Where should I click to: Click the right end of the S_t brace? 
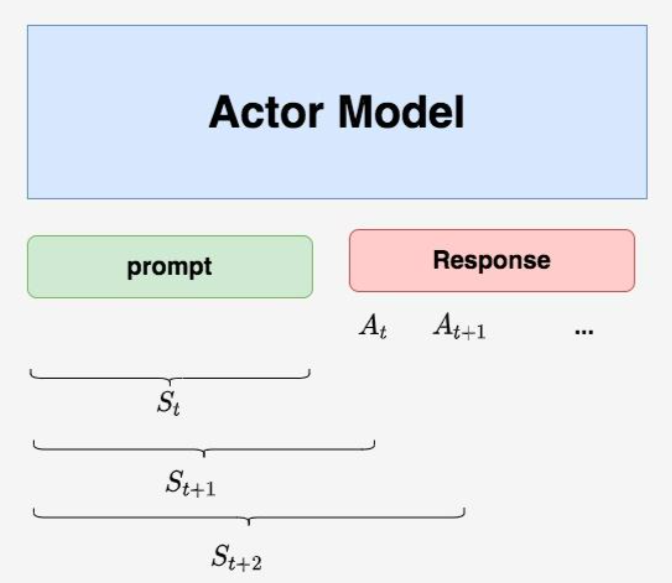click(309, 372)
